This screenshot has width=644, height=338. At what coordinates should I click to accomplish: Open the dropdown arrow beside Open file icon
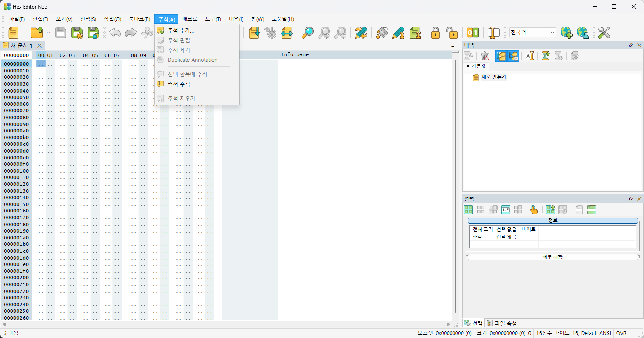tap(48, 33)
